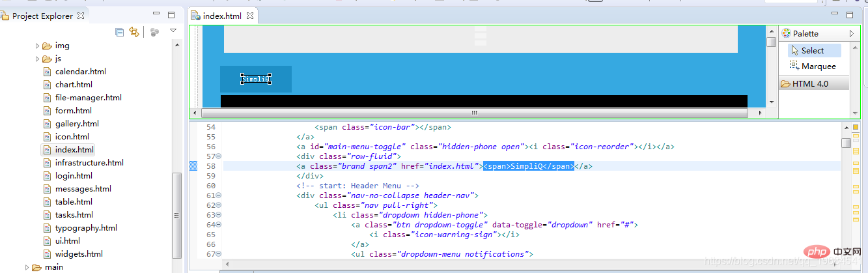Collapse the code fold at line 61
Screen dimensions: 868x273
pos(219,195)
